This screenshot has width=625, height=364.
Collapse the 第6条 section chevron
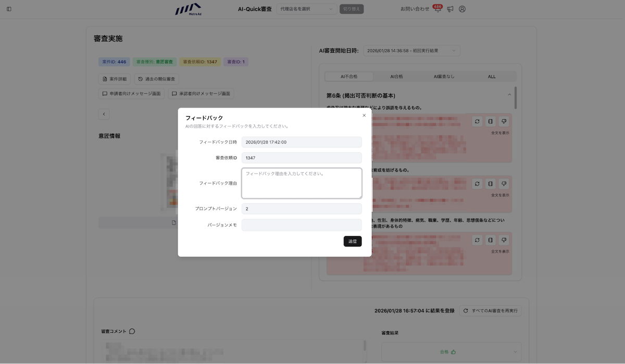coord(509,95)
